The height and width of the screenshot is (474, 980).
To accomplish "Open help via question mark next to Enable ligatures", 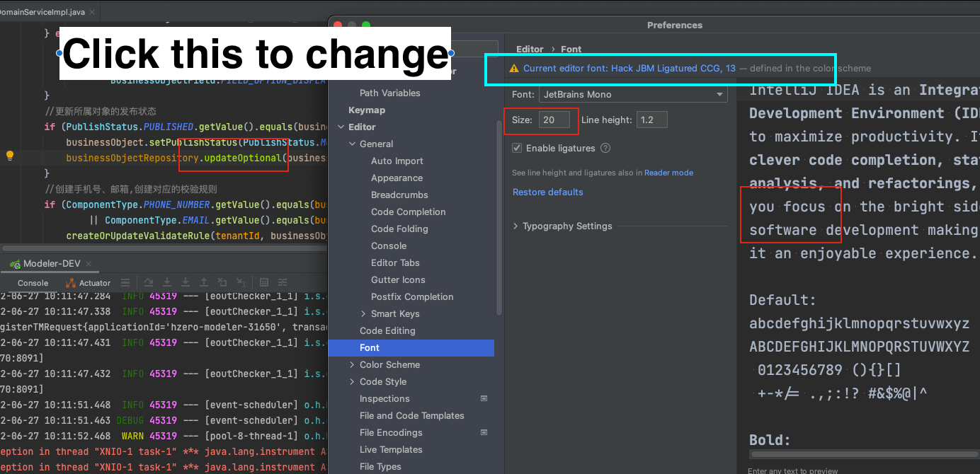I will click(x=604, y=148).
